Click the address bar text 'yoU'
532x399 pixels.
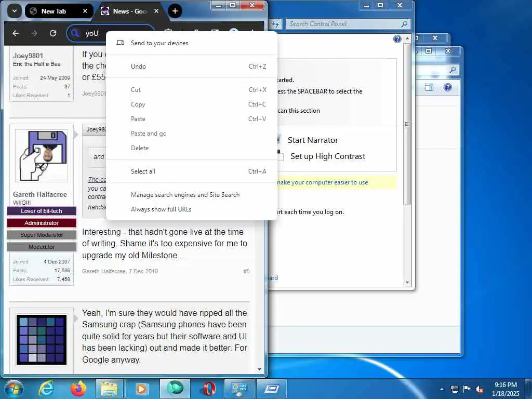[91, 33]
